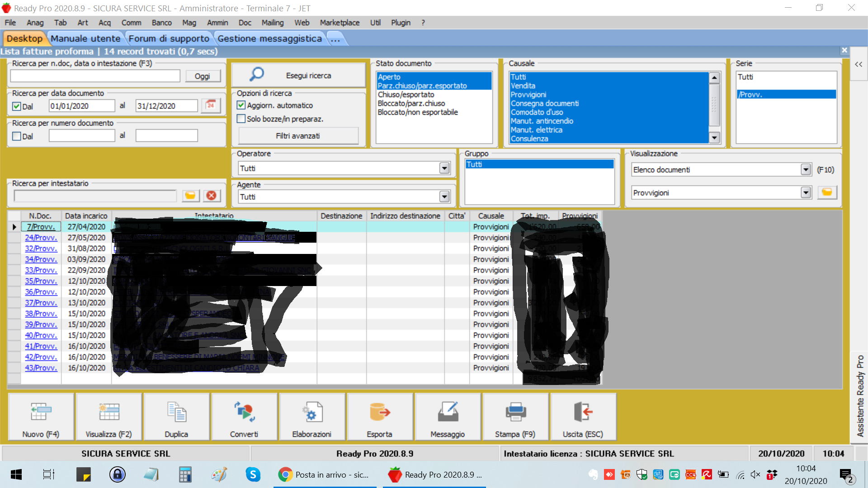Switch to Forum di supporto tab
Image resolution: width=868 pixels, height=488 pixels.
[169, 38]
